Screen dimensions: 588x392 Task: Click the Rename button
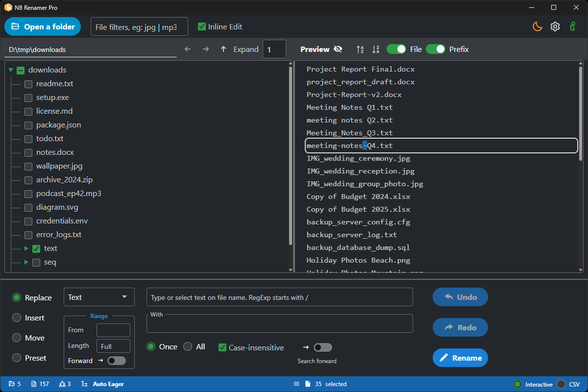point(460,358)
